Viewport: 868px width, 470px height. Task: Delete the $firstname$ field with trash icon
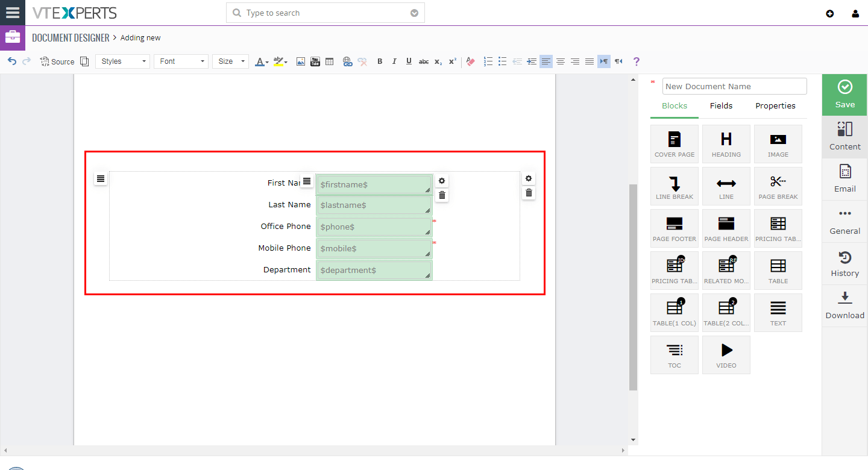(442, 195)
